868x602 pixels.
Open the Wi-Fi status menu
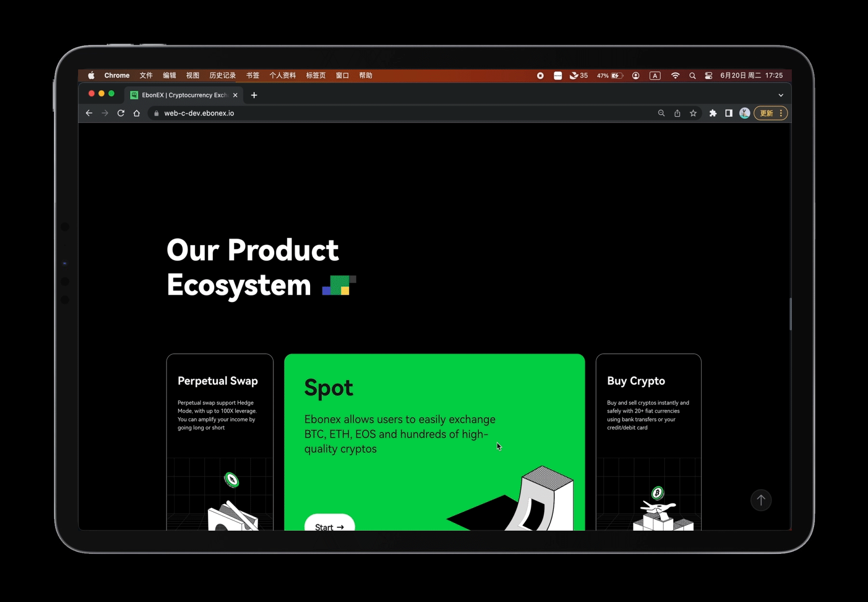(675, 76)
